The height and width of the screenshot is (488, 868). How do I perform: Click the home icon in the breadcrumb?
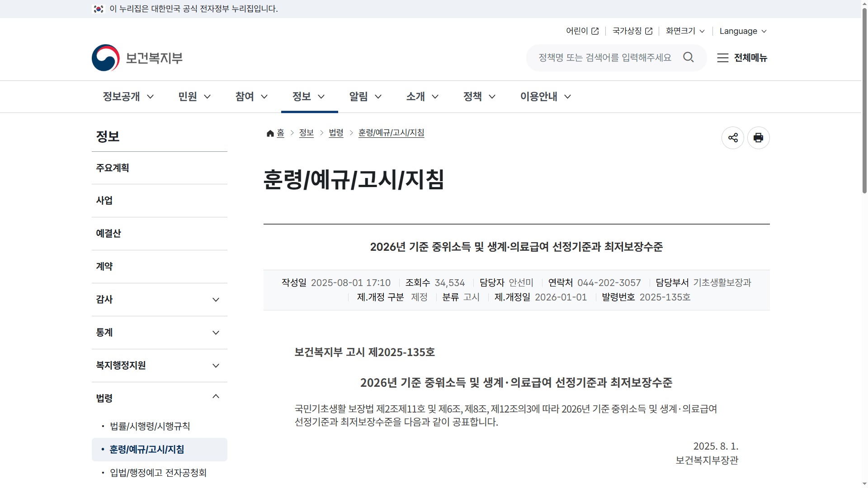point(270,133)
